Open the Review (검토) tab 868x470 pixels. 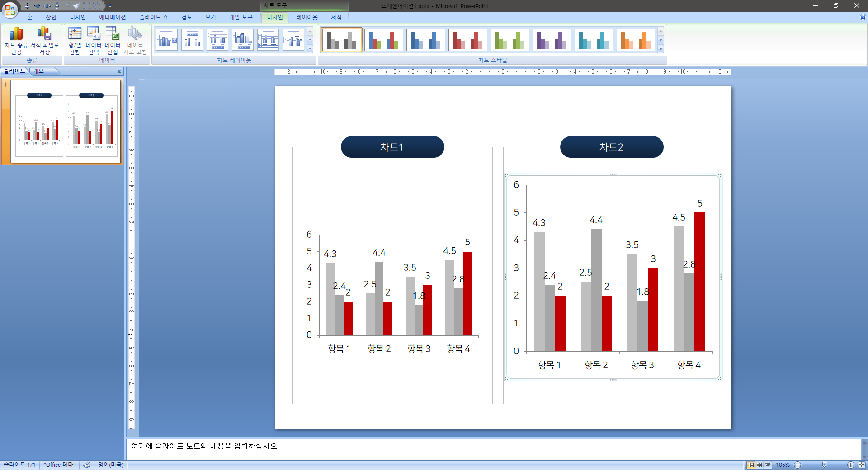click(187, 17)
